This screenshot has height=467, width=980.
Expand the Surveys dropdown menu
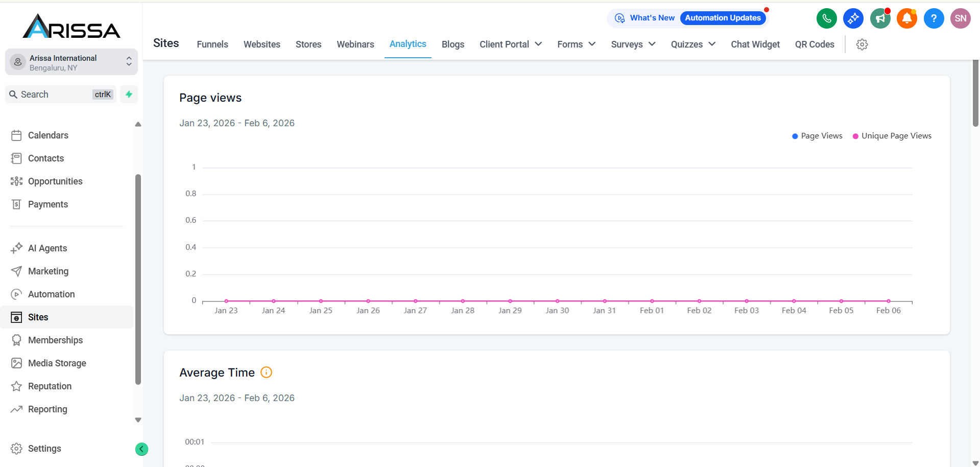pyautogui.click(x=633, y=44)
